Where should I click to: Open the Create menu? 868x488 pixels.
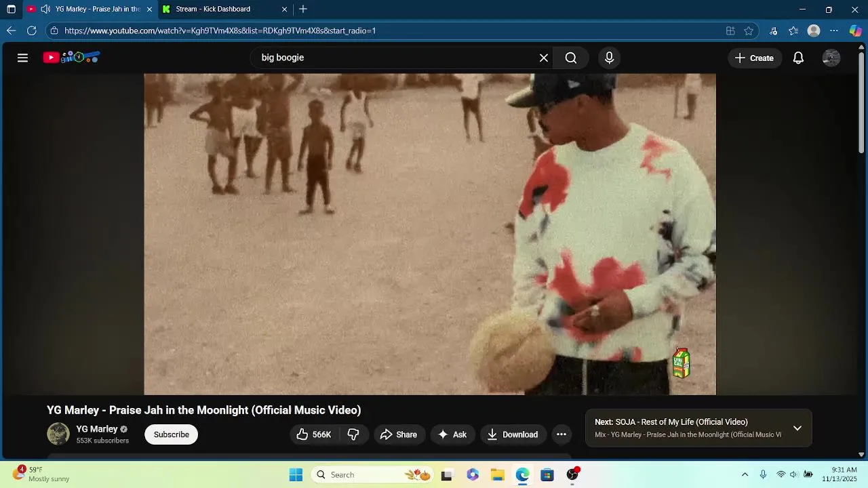click(754, 58)
